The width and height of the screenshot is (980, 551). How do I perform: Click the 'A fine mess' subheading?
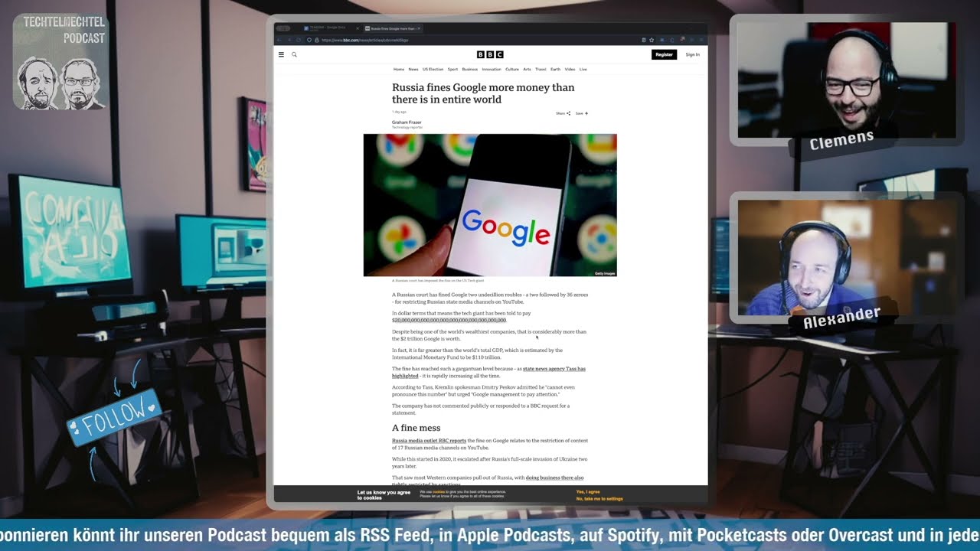(x=416, y=428)
